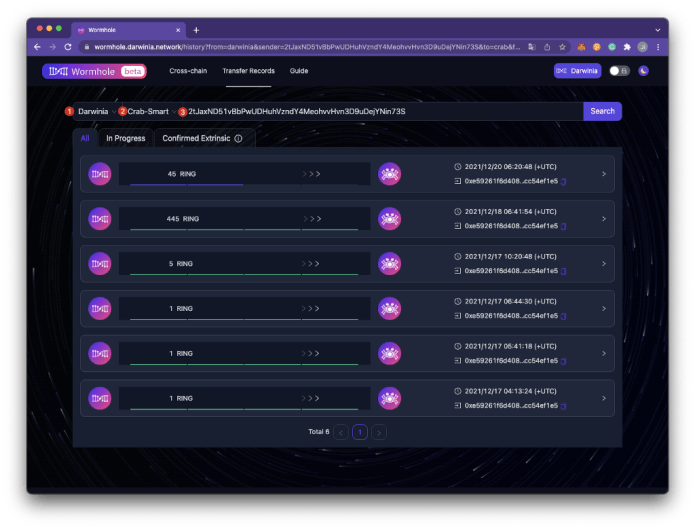Click Crab icon in 2021/12/17 06:44:30 row
The image size is (695, 529).
[x=389, y=308]
